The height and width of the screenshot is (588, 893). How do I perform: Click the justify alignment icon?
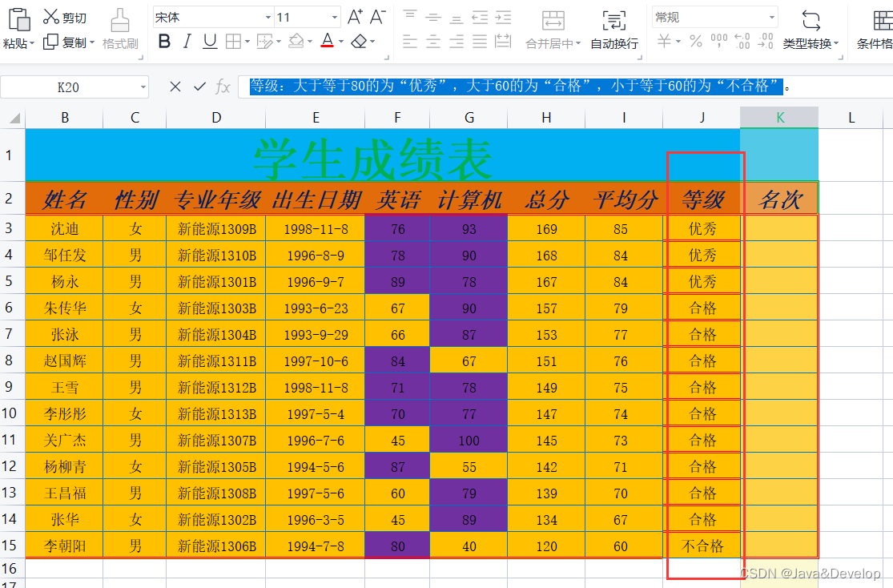coord(480,42)
